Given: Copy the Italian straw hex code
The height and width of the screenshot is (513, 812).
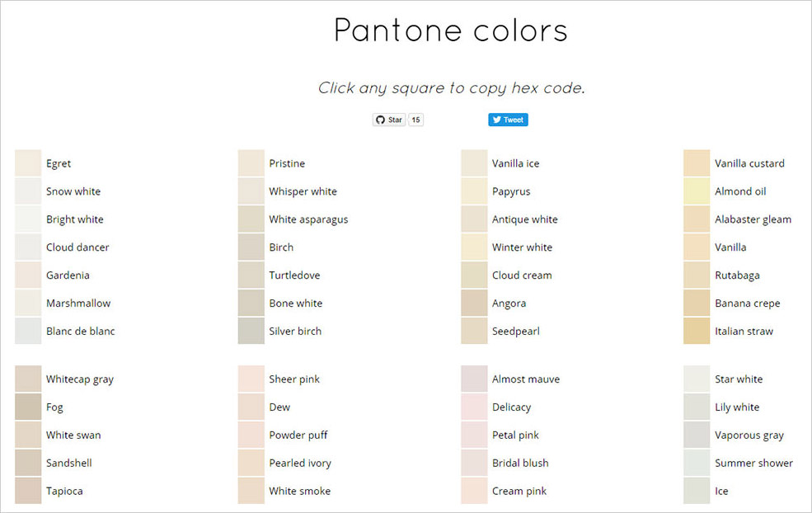Looking at the screenshot, I should click(697, 331).
